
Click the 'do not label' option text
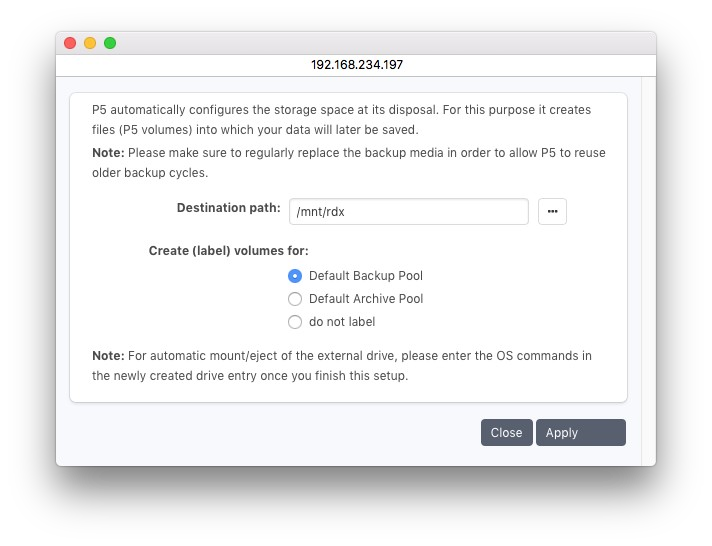click(x=341, y=322)
